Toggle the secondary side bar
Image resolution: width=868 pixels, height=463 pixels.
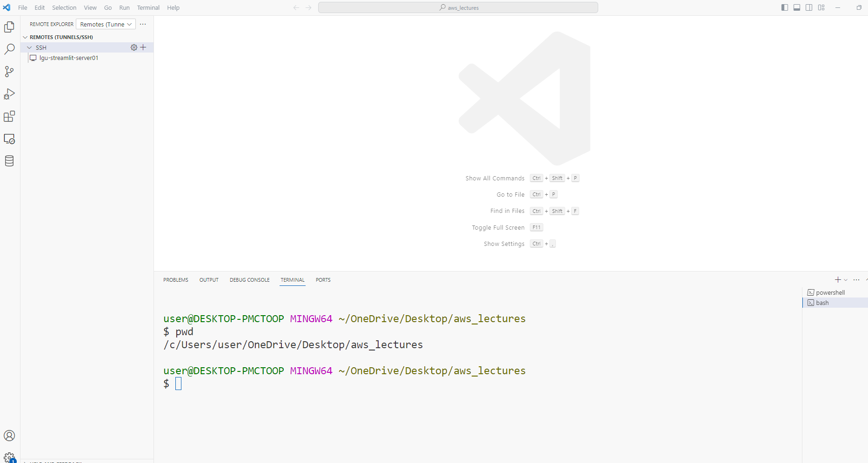(809, 7)
